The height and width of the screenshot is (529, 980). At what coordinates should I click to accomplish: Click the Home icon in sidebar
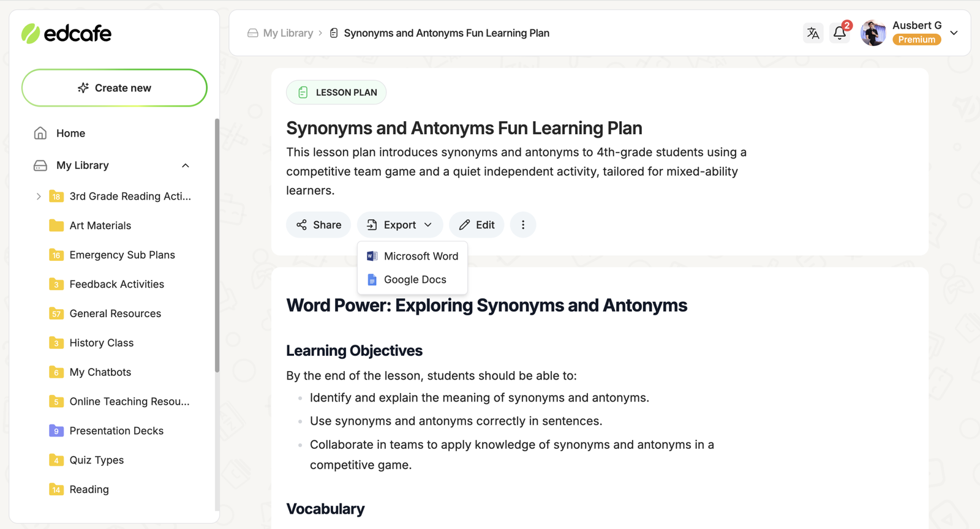click(40, 133)
